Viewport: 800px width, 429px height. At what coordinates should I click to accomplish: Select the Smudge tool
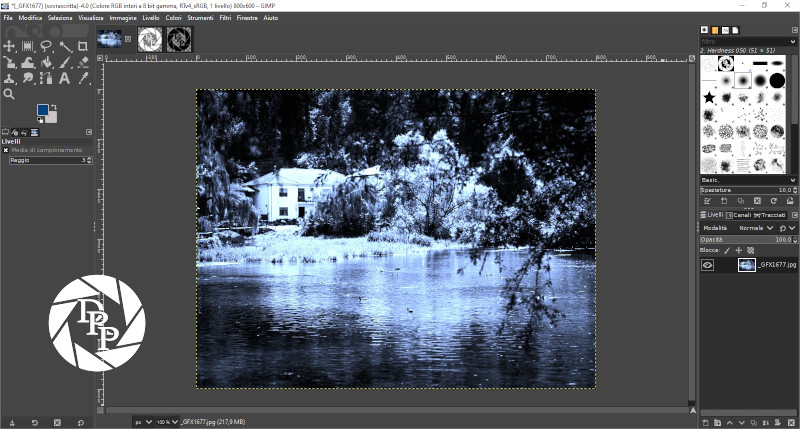[x=28, y=78]
